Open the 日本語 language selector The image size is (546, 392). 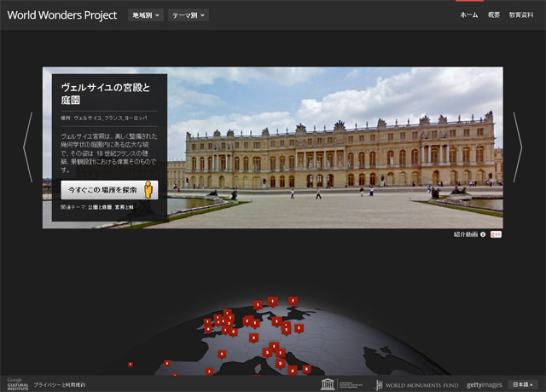(523, 384)
